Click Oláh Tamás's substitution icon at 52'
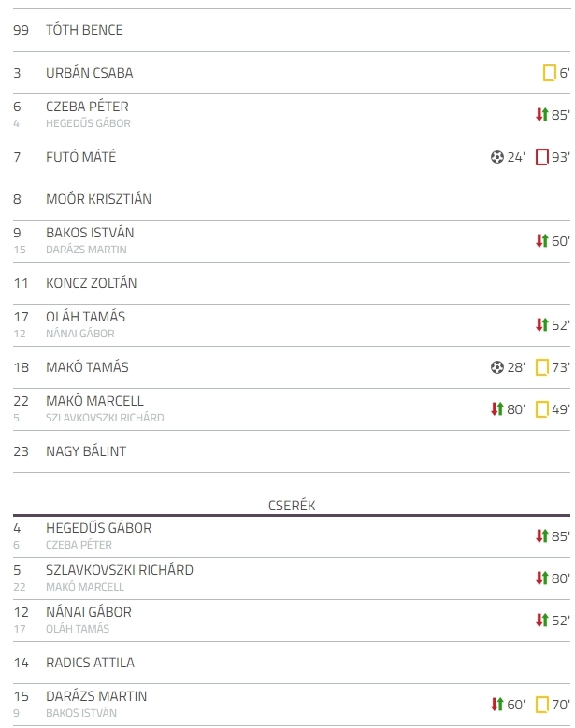The width and height of the screenshot is (575, 728). point(542,325)
